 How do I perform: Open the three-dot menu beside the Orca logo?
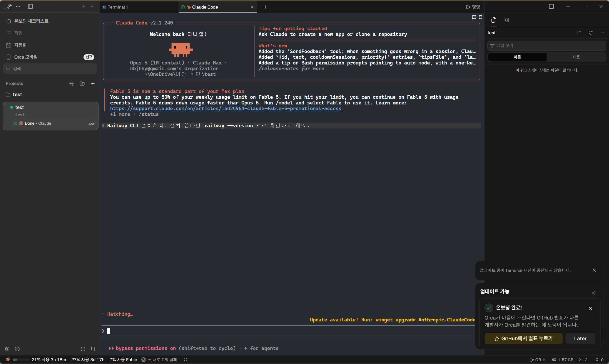tap(18, 7)
